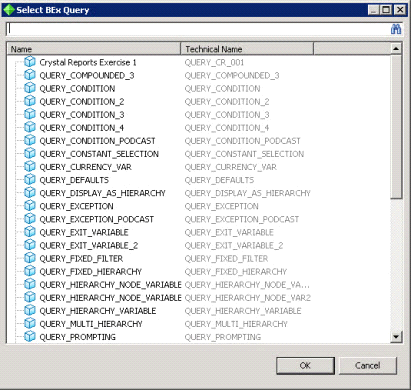Sort by the Technical Name column header
Screen dimensions: 411x390
click(x=247, y=49)
